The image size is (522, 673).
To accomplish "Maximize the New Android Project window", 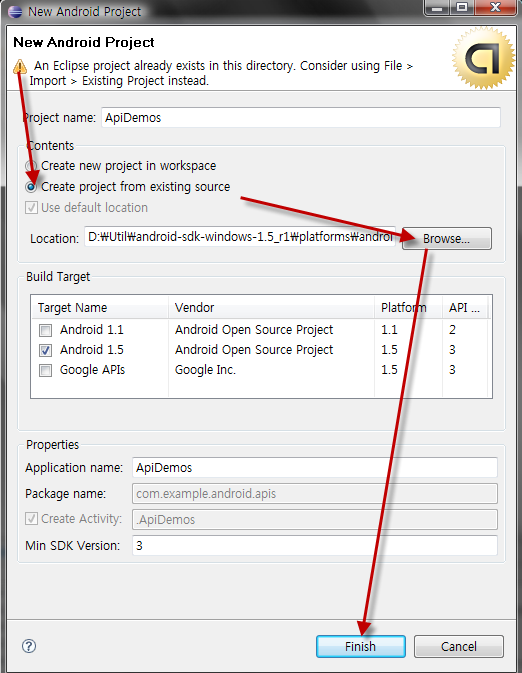I will [462, 8].
